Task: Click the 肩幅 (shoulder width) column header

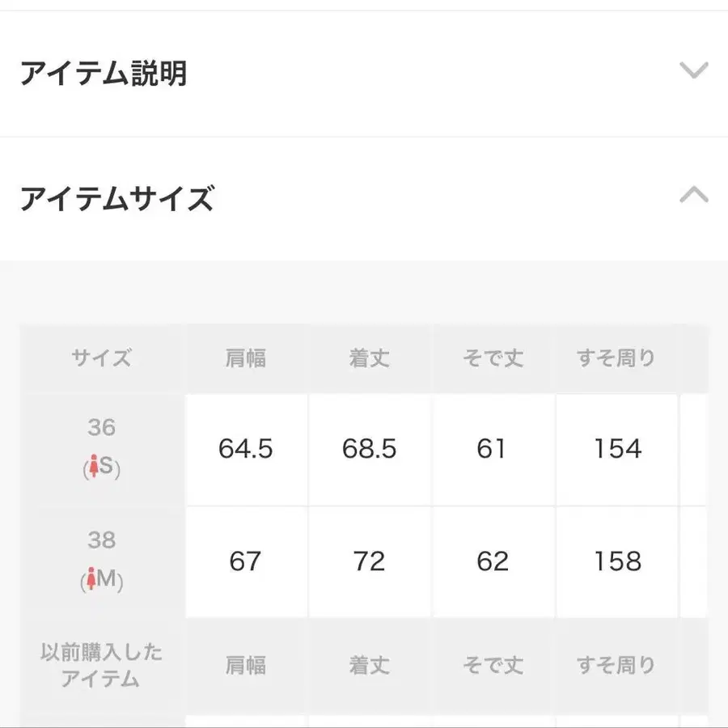Action: pyautogui.click(x=246, y=358)
